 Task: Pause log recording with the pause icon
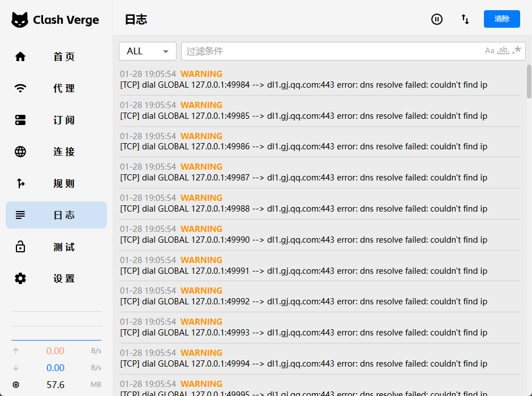pyautogui.click(x=437, y=19)
